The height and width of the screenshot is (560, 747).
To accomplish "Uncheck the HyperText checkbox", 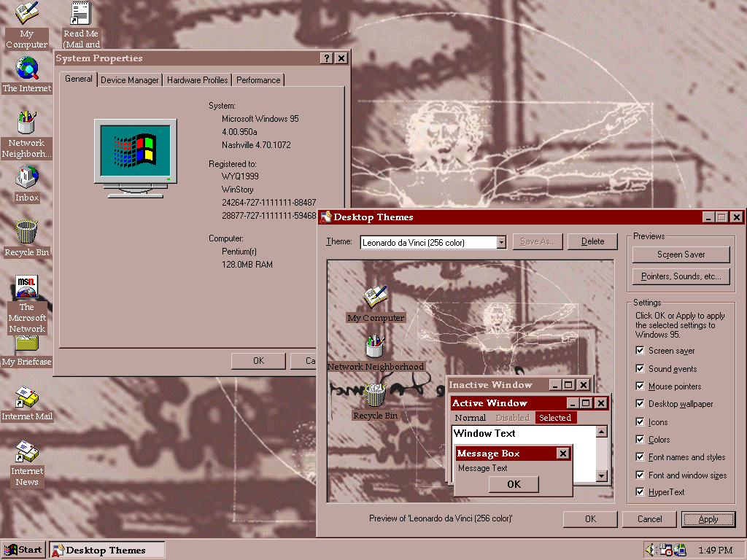I will pyautogui.click(x=640, y=492).
